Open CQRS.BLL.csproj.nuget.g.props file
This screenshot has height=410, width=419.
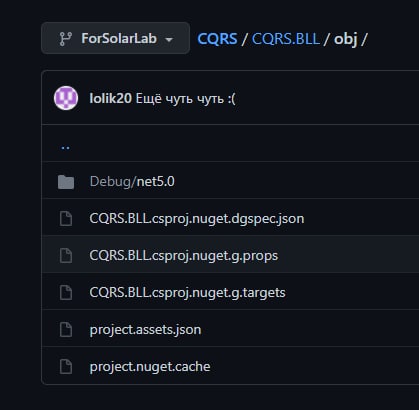click(184, 256)
